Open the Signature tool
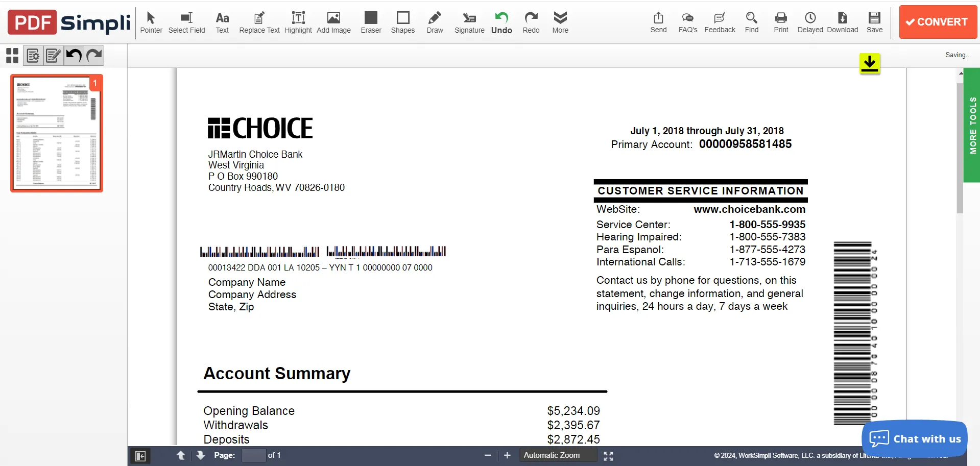This screenshot has width=980, height=466. pyautogui.click(x=469, y=22)
